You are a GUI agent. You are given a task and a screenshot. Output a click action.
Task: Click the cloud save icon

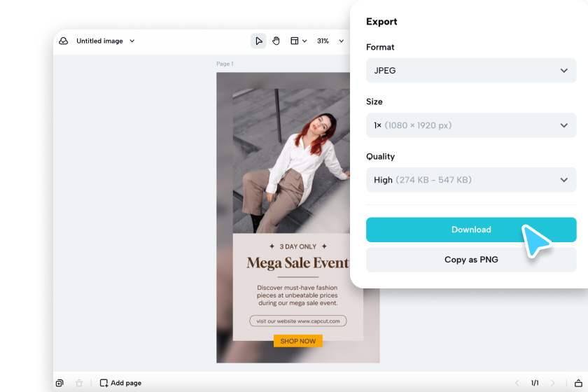pyautogui.click(x=64, y=41)
